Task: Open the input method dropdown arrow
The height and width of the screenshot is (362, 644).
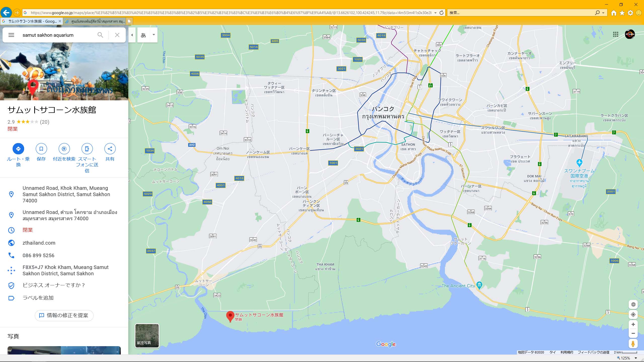Action: 153,35
